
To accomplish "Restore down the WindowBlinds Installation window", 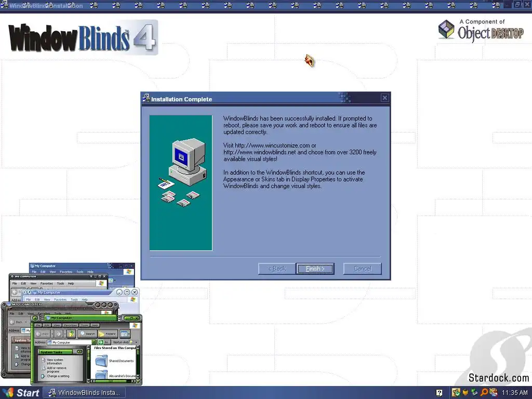I will tap(518, 4).
